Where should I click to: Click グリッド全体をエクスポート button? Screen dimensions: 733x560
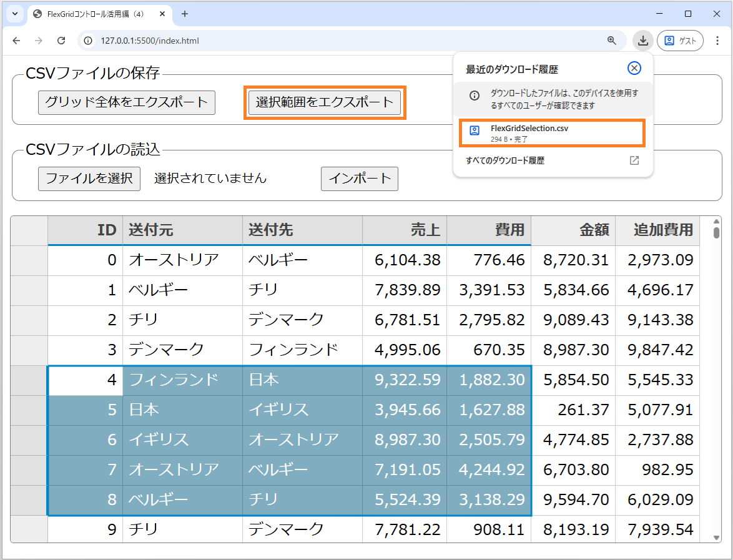click(x=127, y=102)
